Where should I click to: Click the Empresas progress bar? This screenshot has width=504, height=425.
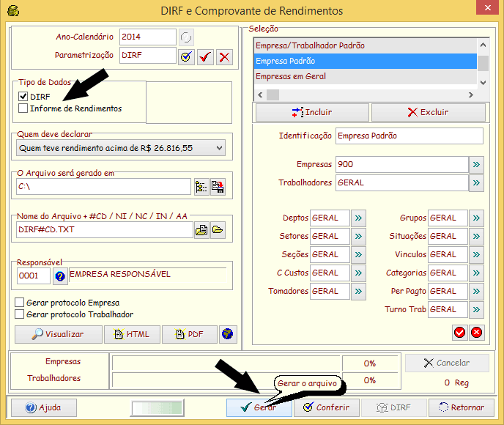click(x=226, y=363)
